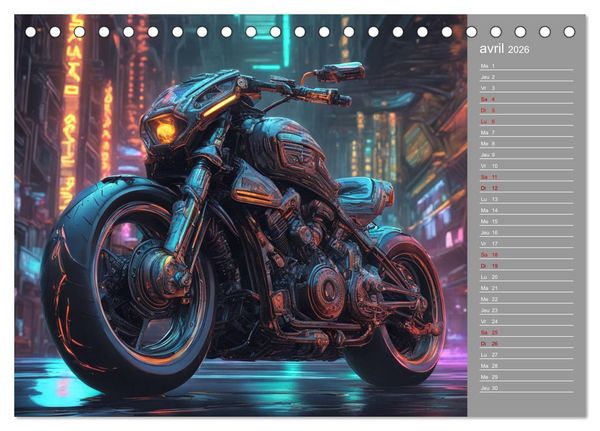Click the cyberpunk motorcycle artwork
Viewport: 600px width, 431px height.
tap(241, 215)
